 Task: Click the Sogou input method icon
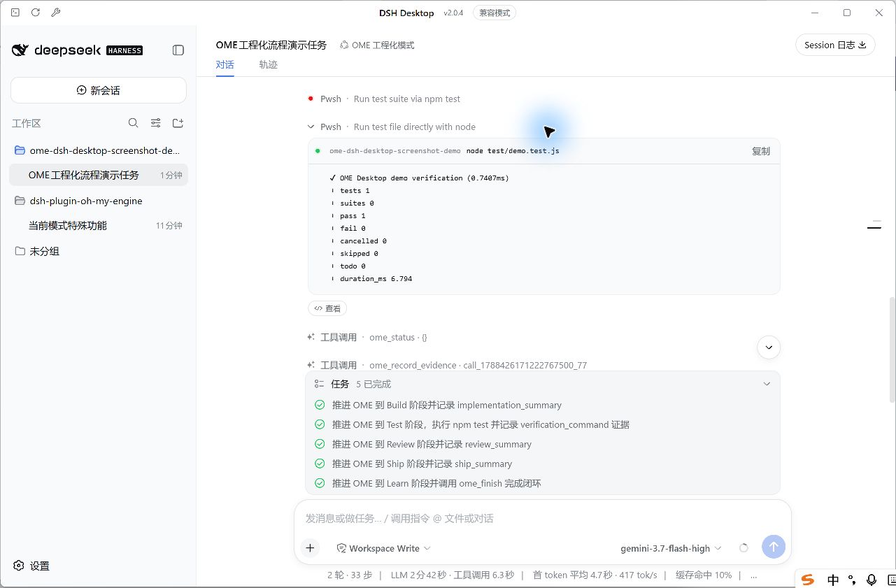point(808,580)
